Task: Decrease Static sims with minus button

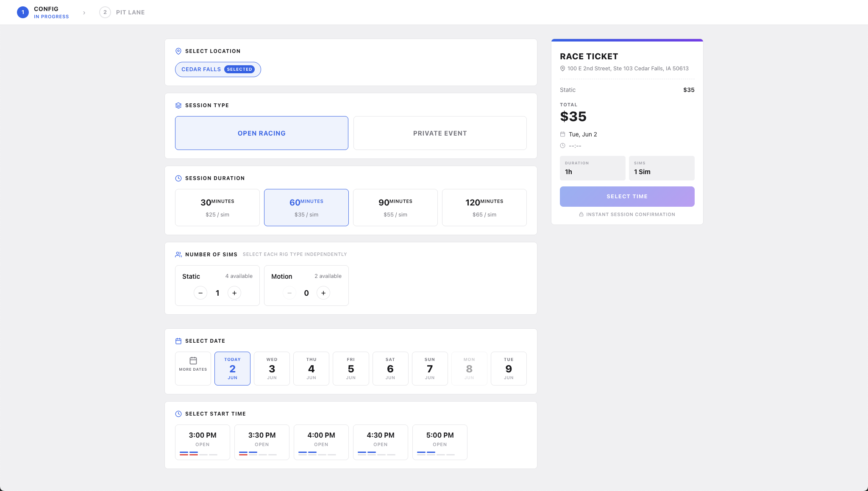Action: click(x=200, y=293)
